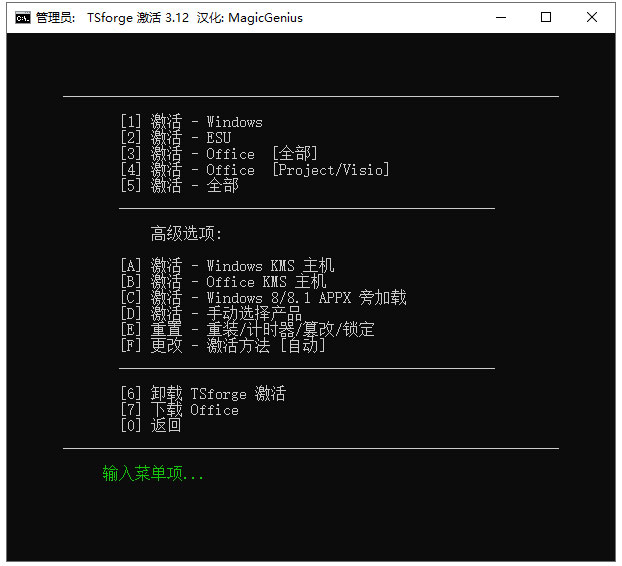The image size is (622, 566).
Task: Select menu line '[5] 激活 - 全部'
Action: pos(180,186)
